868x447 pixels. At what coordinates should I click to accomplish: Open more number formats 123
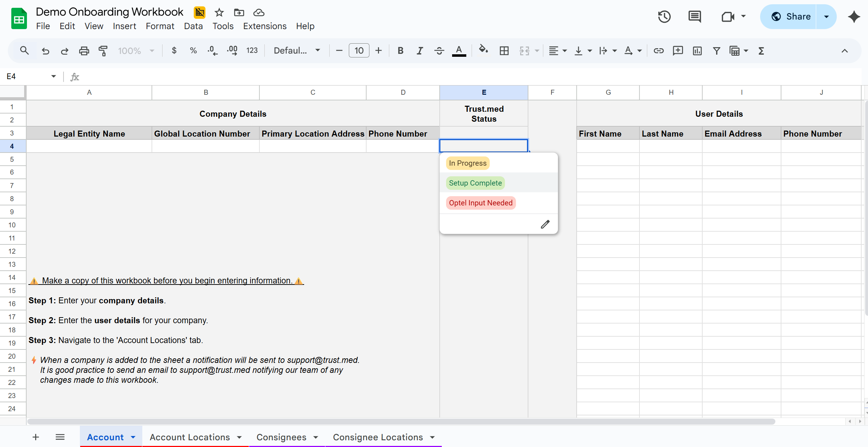point(252,51)
